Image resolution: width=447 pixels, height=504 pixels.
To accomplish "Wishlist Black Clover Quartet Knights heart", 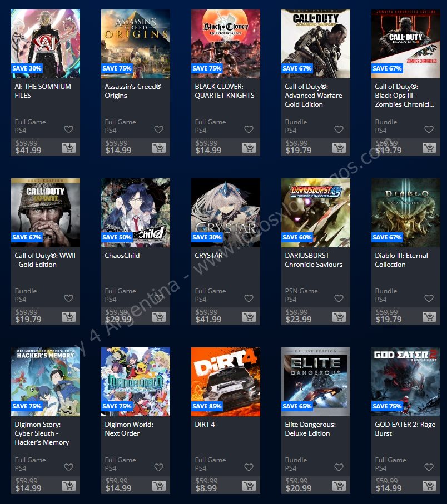I will click(x=249, y=129).
